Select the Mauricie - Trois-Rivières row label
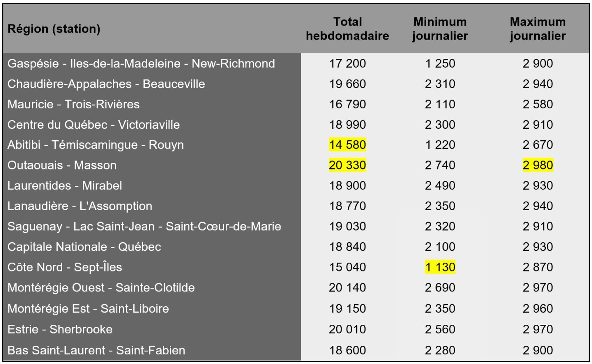Image resolution: width=592 pixels, height=364 pixels. (x=74, y=104)
